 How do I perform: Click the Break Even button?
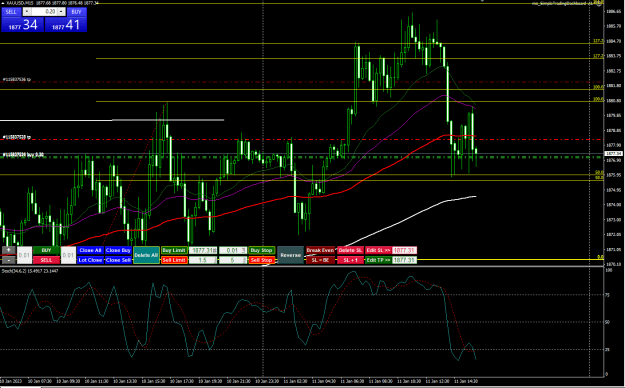click(320, 250)
